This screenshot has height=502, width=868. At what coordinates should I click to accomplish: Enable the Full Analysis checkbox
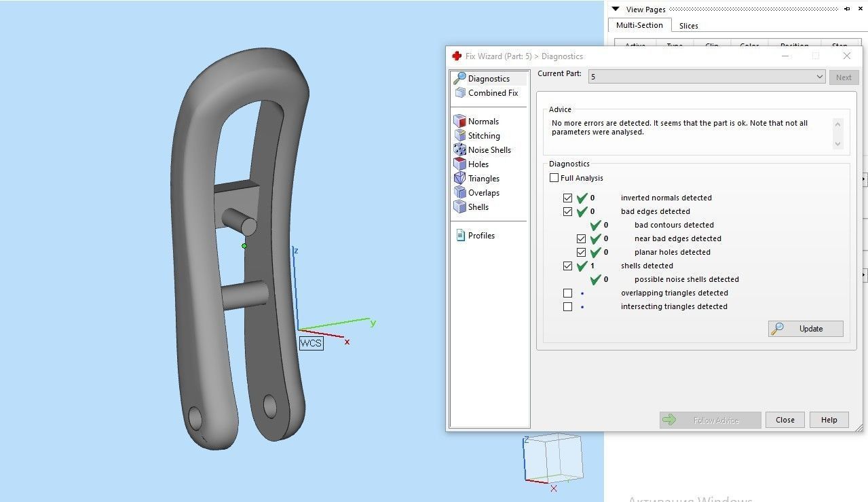tap(554, 178)
